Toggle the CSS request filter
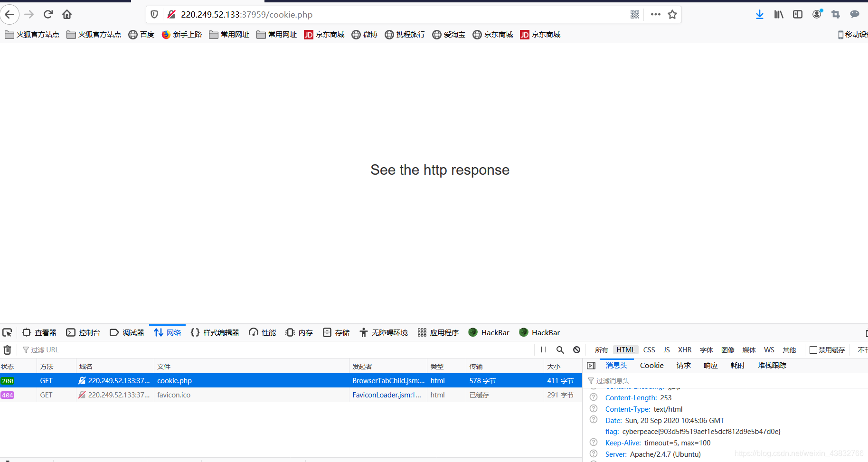 pyautogui.click(x=649, y=350)
